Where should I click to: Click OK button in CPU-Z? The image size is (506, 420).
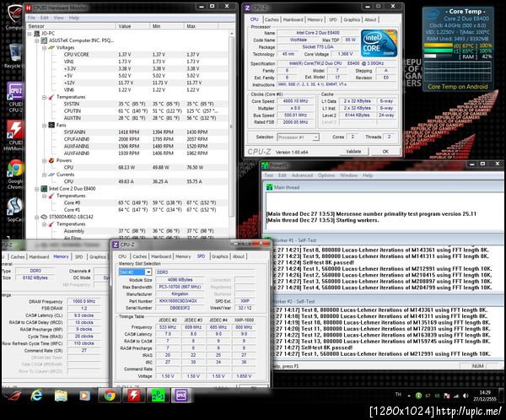point(385,152)
